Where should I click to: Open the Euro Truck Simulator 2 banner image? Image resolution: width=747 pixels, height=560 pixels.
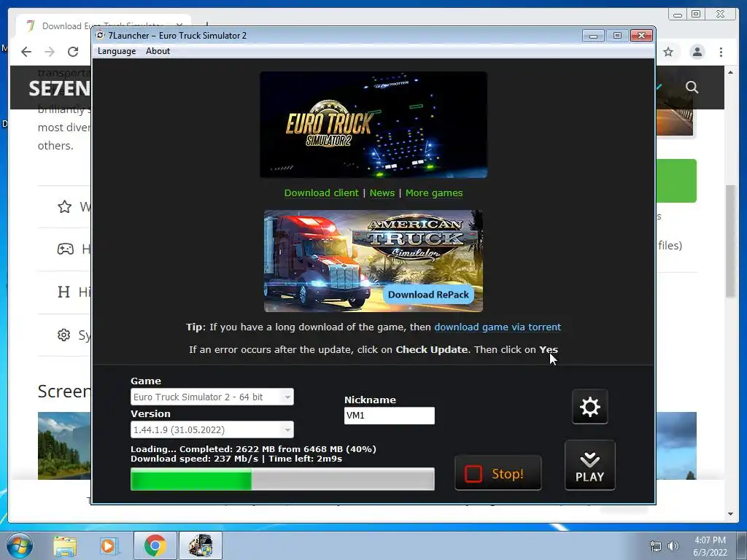pos(373,125)
